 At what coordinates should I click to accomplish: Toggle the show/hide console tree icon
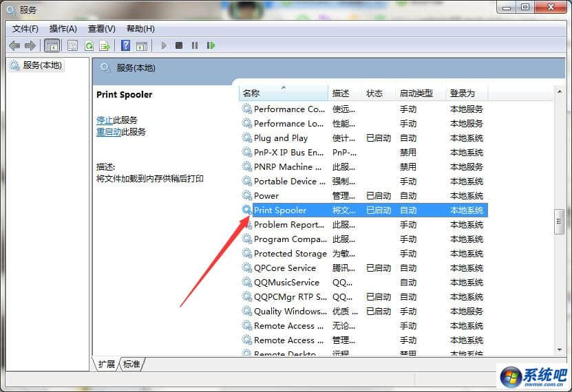(x=52, y=45)
